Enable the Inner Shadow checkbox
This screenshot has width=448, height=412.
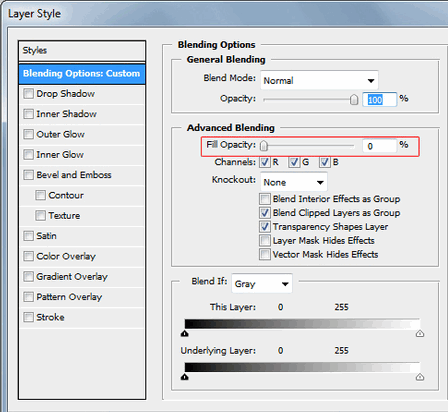tap(28, 114)
